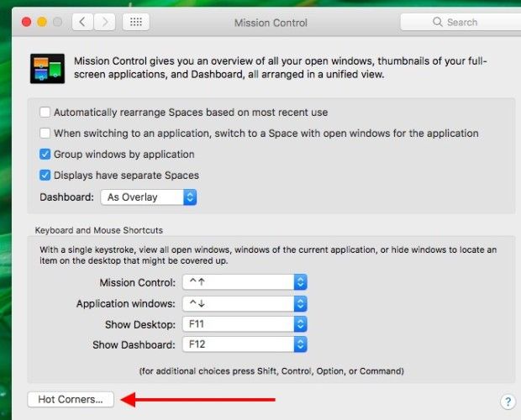The image size is (521, 420).
Task: Open the Show Dashboard F12 dropdown
Action: pos(244,344)
